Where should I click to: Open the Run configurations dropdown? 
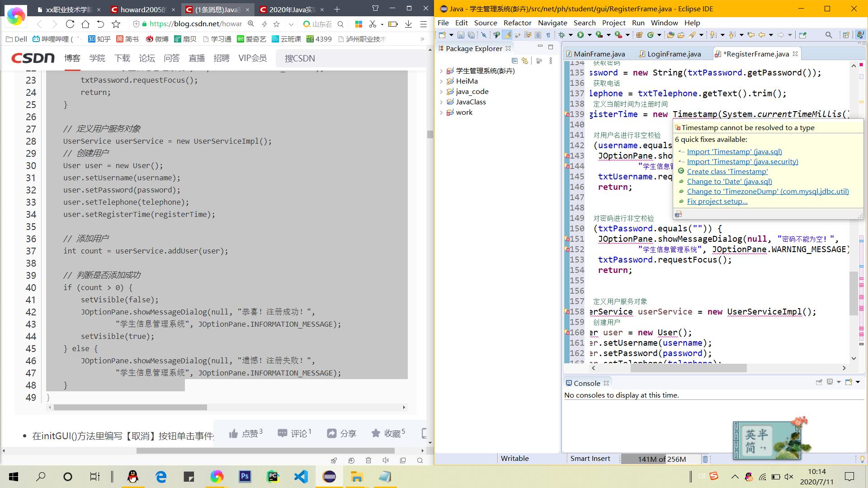point(590,35)
